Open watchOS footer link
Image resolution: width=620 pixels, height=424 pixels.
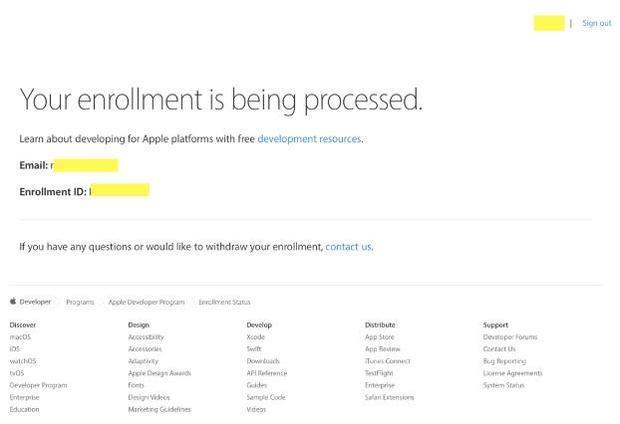(23, 361)
